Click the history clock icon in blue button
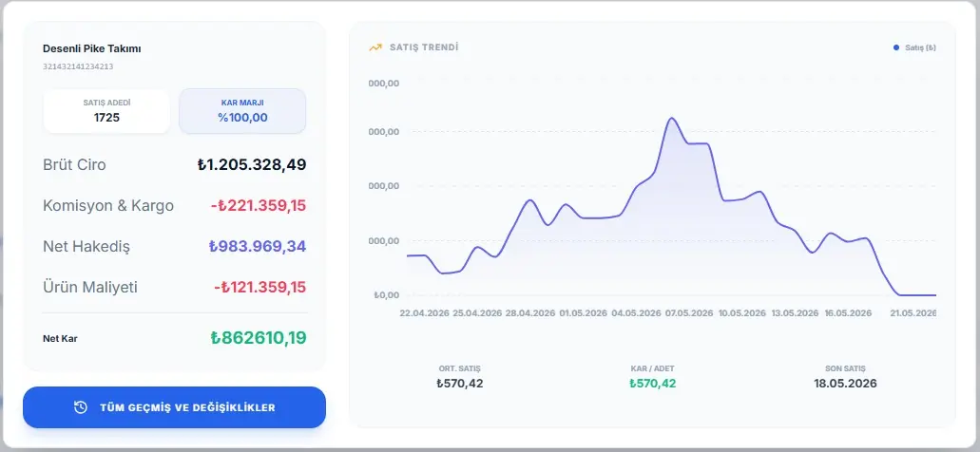This screenshot has height=452, width=980. coord(81,407)
